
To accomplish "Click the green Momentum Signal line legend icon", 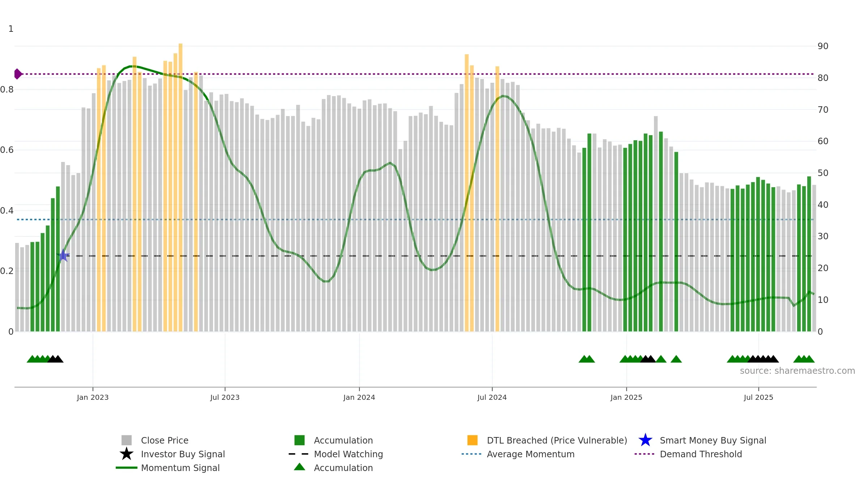I will coord(127,468).
